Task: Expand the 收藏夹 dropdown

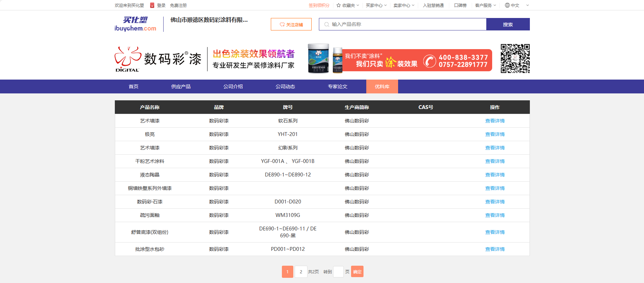Action: [348, 5]
